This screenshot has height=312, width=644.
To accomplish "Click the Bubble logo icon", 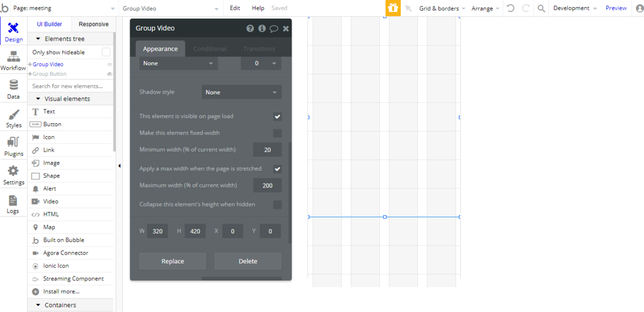I will coord(5,8).
